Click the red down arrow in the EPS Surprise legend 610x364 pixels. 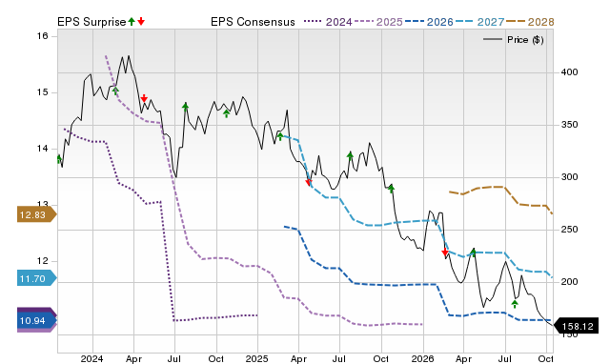pyautogui.click(x=141, y=21)
